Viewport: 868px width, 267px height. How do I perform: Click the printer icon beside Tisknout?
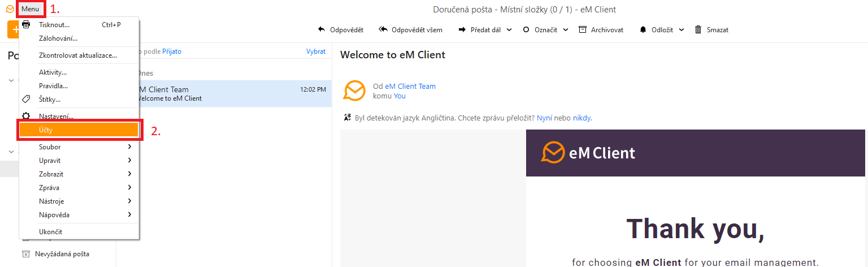(x=26, y=25)
